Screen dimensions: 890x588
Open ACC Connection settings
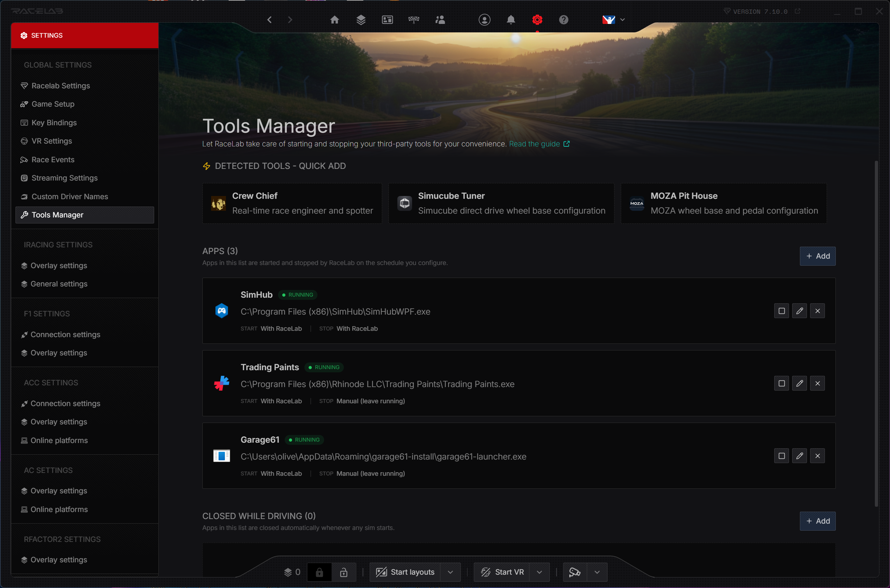click(x=85, y=404)
